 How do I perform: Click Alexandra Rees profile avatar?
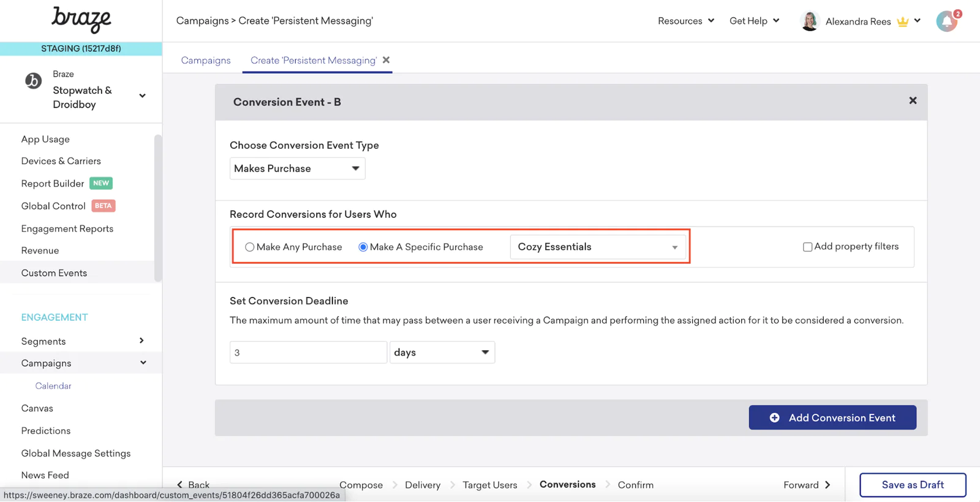click(809, 21)
